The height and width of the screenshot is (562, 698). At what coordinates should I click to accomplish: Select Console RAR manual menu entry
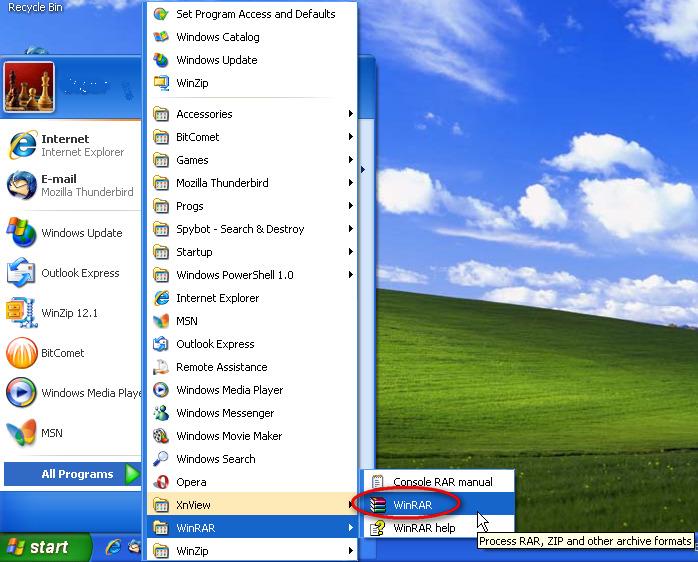pos(439,482)
